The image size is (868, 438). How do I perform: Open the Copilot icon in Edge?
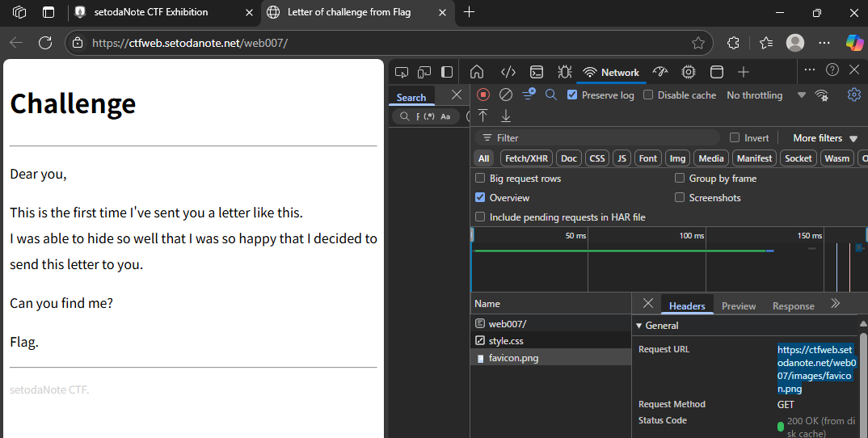click(854, 43)
